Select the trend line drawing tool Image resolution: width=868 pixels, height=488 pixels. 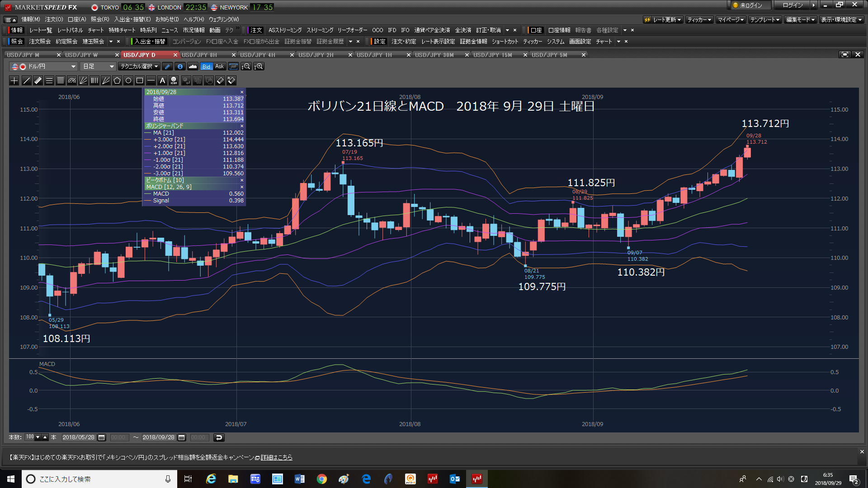click(x=27, y=80)
